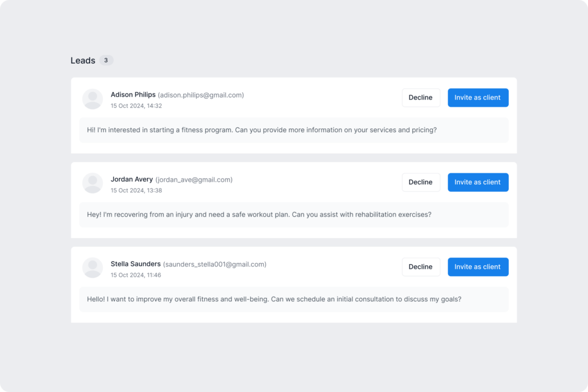Invite Adison Philips as client

click(478, 98)
